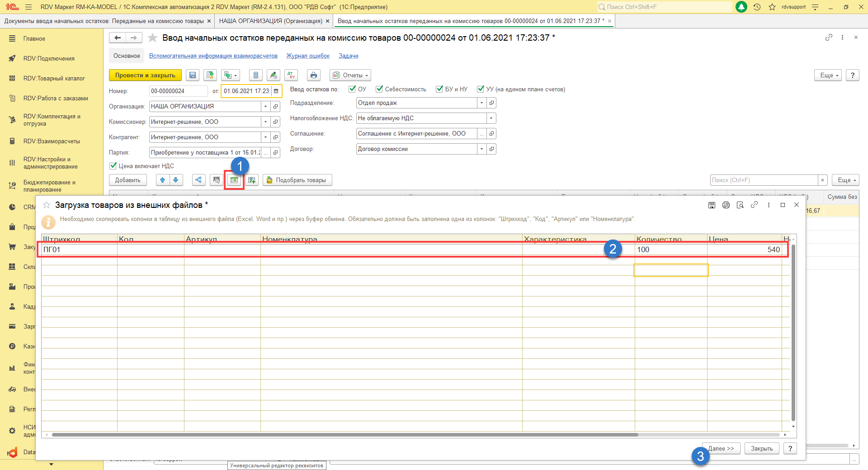Screen dimensions: 868x470
Task: Open Журнал ошибок tab link
Action: 308,56
